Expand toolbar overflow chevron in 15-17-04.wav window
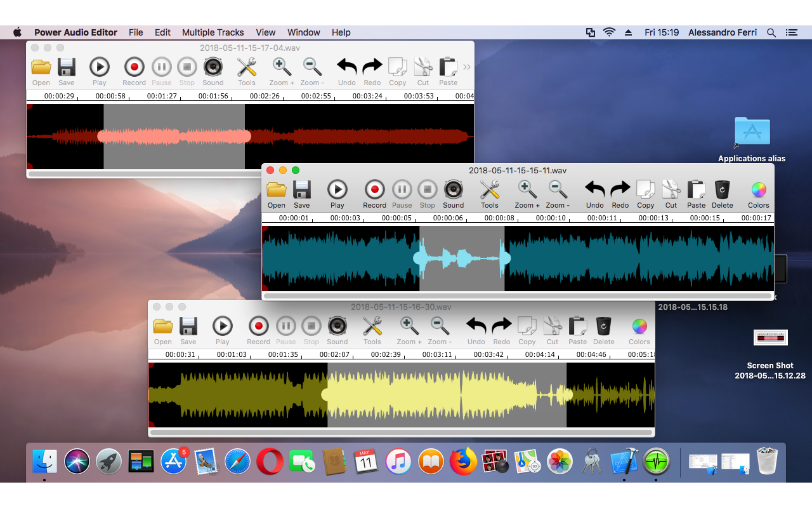Image resolution: width=812 pixels, height=508 pixels. click(467, 67)
